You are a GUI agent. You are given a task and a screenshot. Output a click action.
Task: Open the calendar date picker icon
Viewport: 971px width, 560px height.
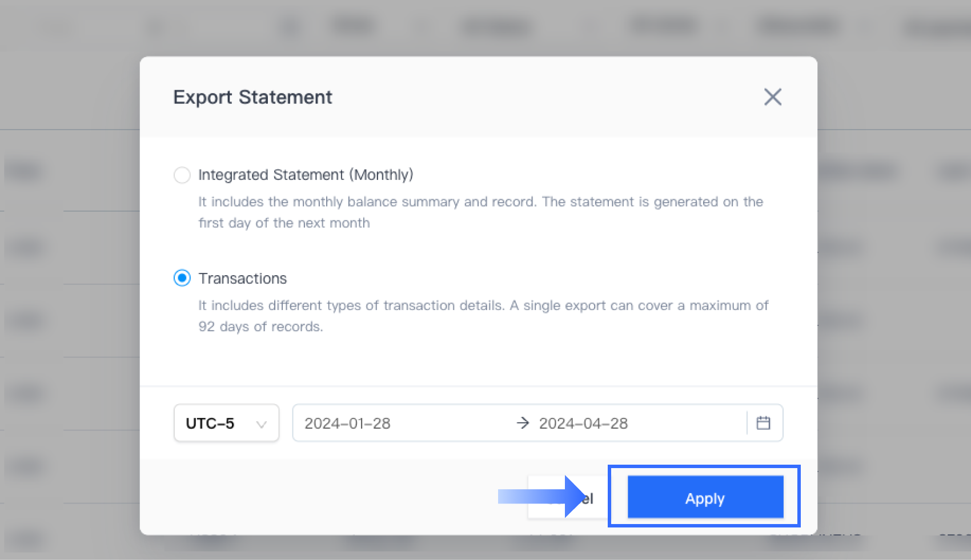[763, 423]
